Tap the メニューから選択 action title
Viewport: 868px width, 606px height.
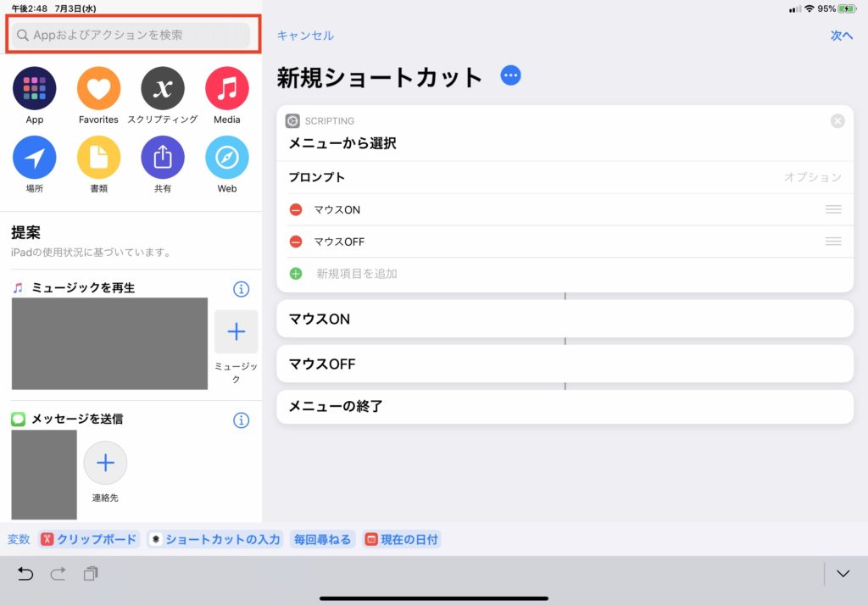(342, 143)
